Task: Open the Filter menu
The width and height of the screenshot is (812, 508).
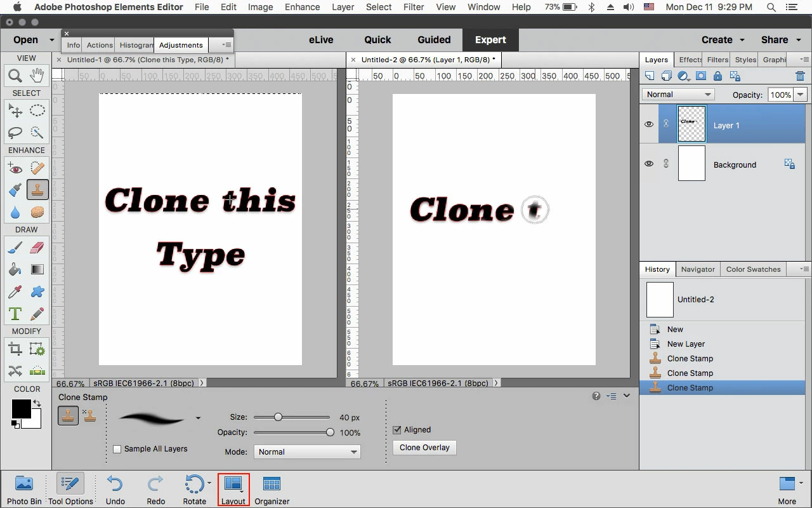Action: point(414,7)
